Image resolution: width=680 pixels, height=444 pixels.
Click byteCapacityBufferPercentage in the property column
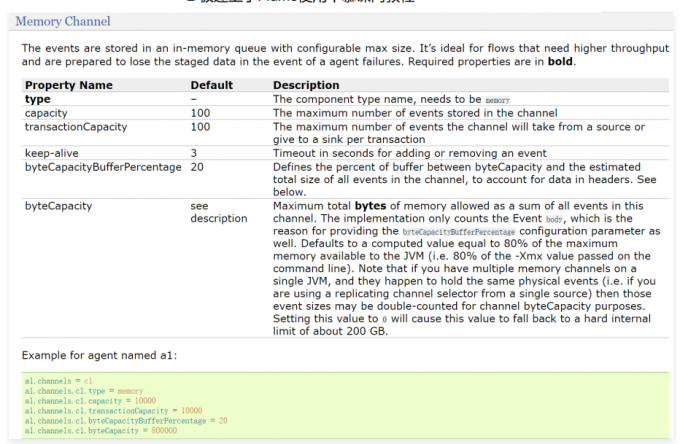[x=103, y=167]
